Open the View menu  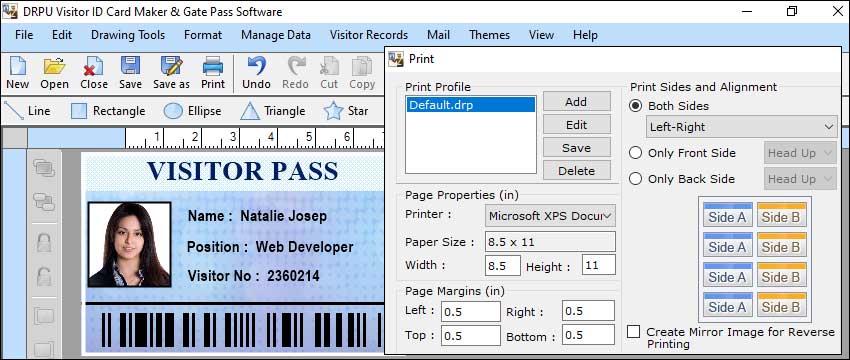coord(541,35)
